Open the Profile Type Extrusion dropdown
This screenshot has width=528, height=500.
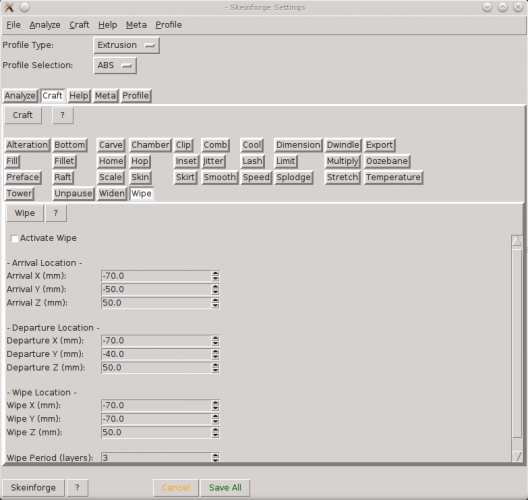click(126, 45)
